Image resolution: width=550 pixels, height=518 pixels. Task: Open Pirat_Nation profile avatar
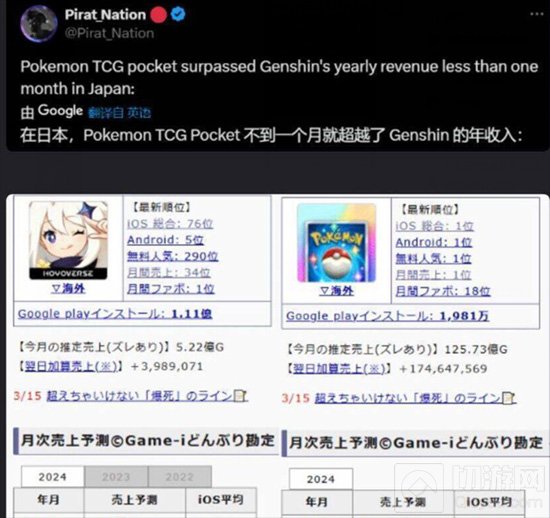[39, 24]
